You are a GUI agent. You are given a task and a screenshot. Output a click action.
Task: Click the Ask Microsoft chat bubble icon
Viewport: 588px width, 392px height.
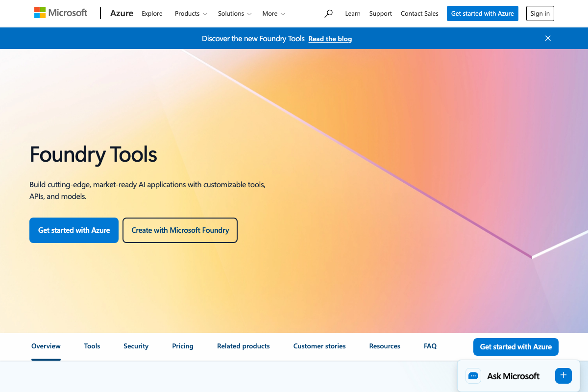473,376
